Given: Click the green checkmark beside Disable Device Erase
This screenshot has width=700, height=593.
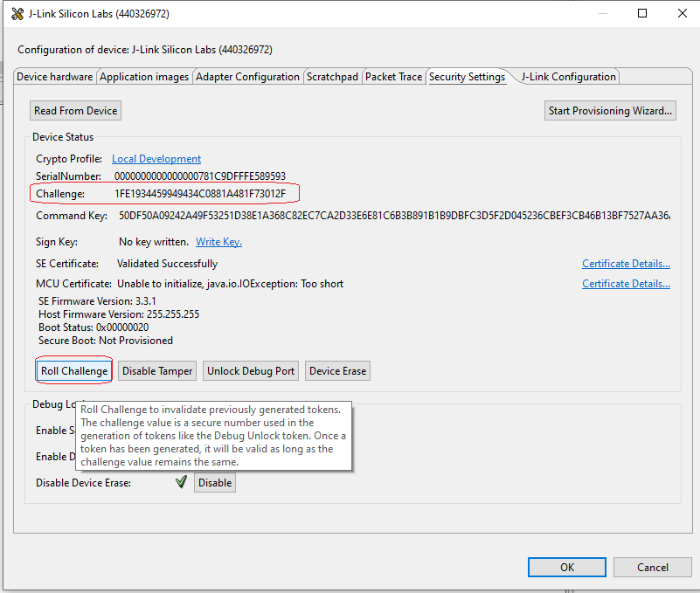Looking at the screenshot, I should coord(182,482).
